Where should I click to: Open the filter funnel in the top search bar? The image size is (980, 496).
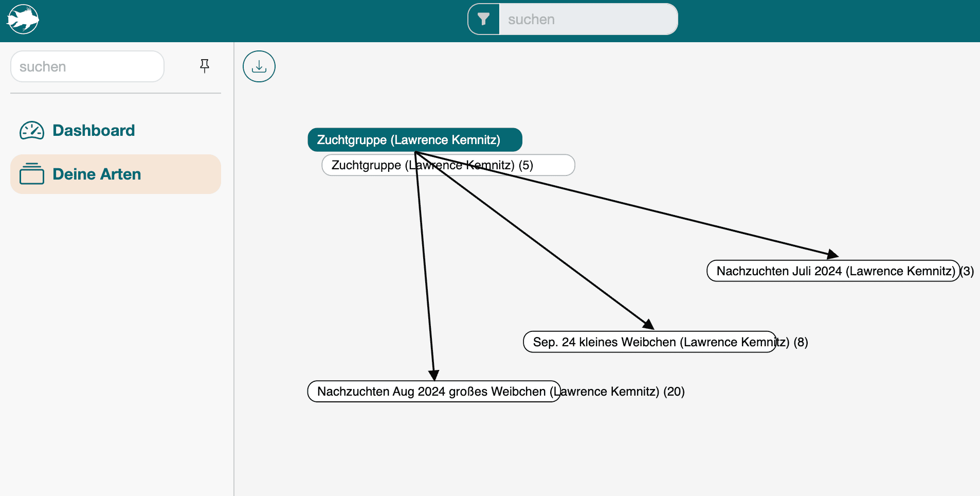pos(483,20)
